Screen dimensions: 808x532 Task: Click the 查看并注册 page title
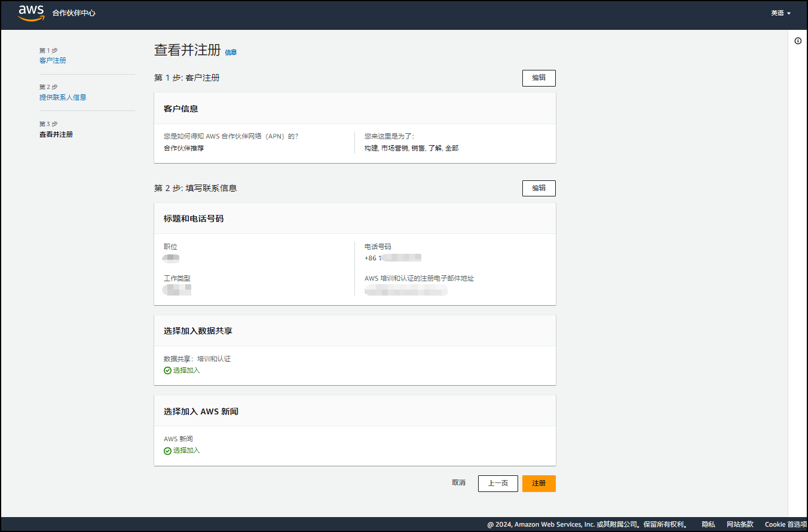click(x=188, y=50)
